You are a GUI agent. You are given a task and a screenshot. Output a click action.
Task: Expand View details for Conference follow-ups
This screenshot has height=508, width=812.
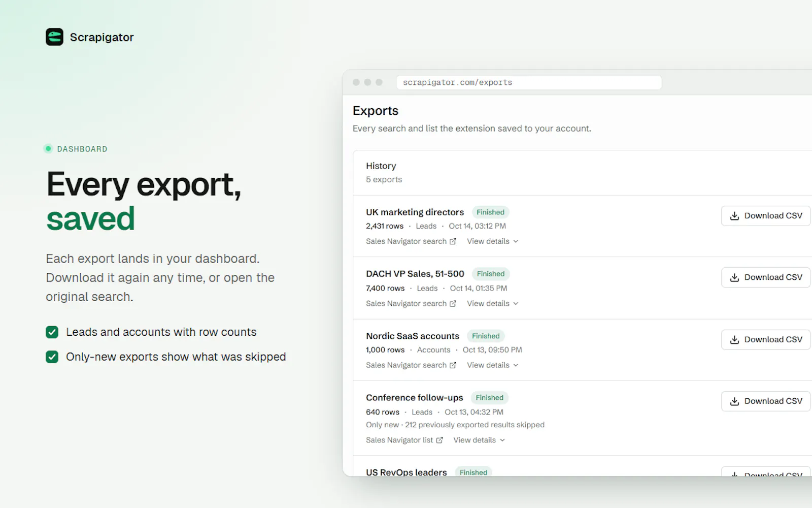click(479, 440)
